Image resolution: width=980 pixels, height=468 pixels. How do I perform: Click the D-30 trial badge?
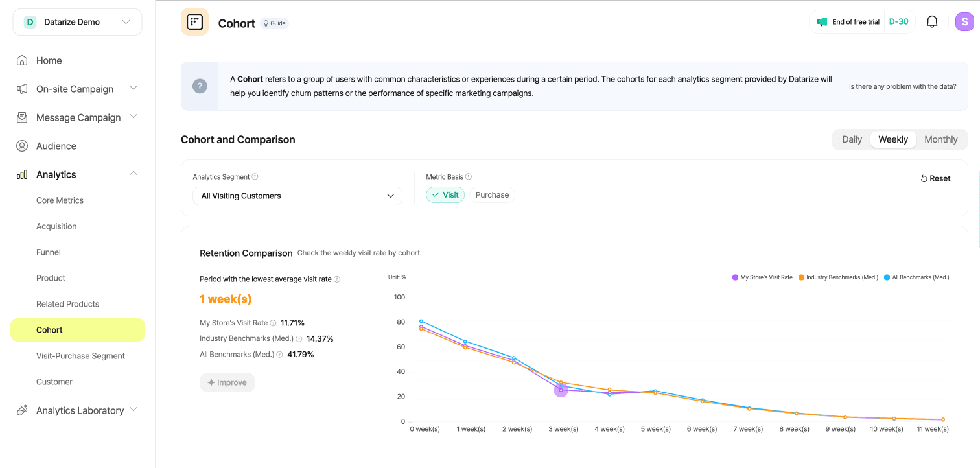click(x=898, y=21)
